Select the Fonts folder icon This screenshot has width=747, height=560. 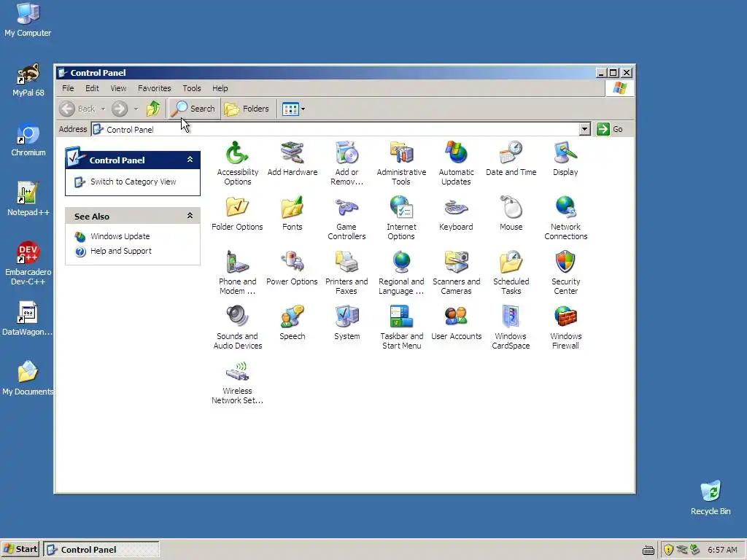[292, 214]
